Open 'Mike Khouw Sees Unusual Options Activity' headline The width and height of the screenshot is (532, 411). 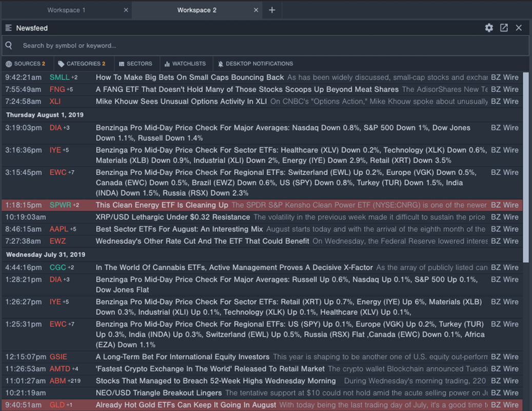point(181,102)
